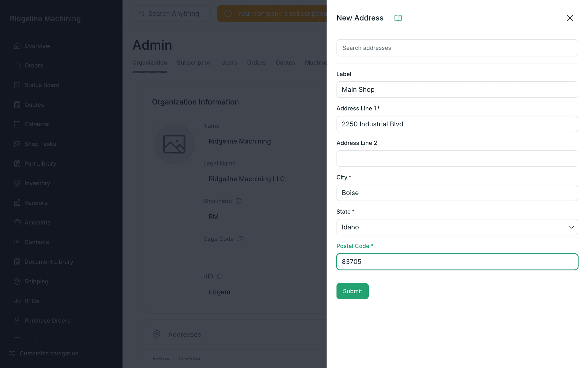This screenshot has width=588, height=368.
Task: Click the organization logo placeholder image
Action: coord(174,144)
